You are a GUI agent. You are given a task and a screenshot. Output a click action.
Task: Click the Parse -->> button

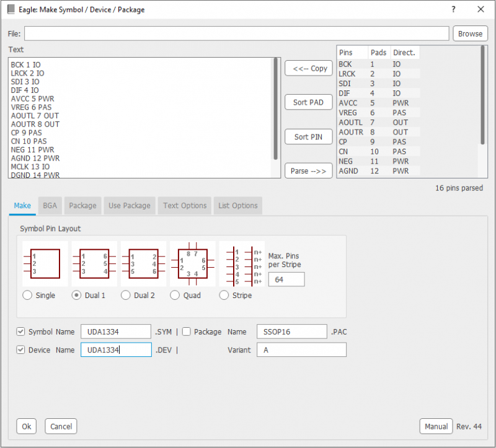(309, 171)
